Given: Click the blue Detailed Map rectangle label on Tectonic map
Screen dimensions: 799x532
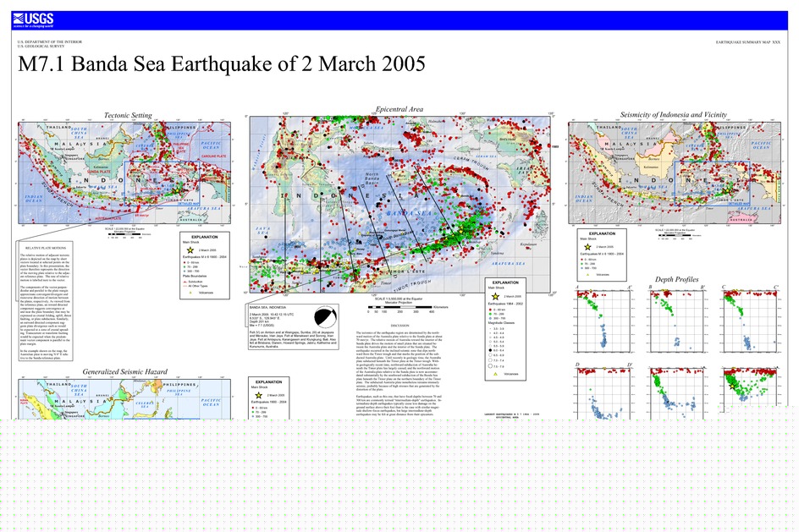Looking at the screenshot, I should click(x=189, y=204).
